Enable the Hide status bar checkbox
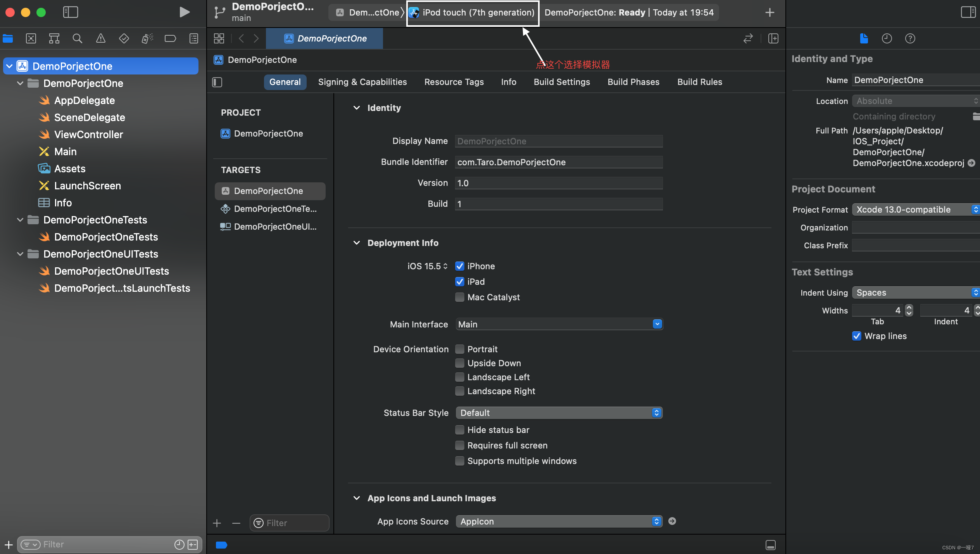The height and width of the screenshot is (554, 980). [460, 430]
